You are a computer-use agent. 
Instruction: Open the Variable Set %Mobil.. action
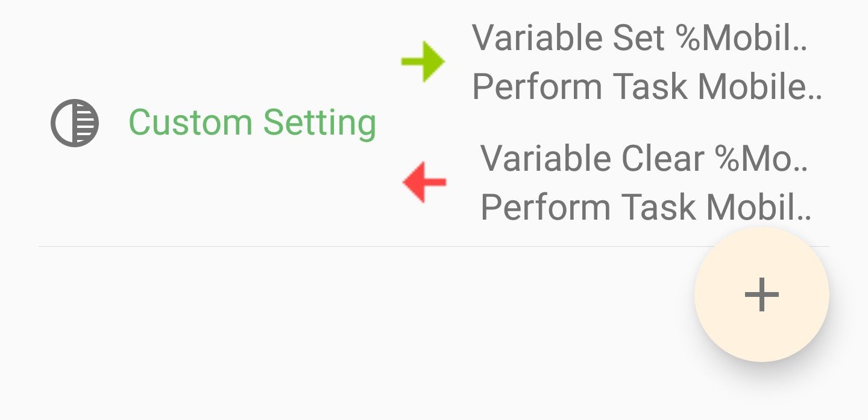click(639, 38)
